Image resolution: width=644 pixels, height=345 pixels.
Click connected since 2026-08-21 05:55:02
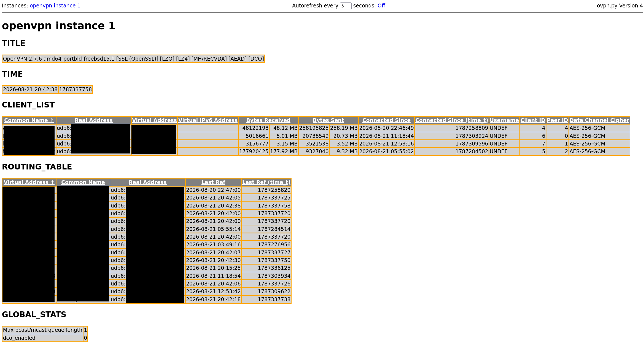(x=386, y=152)
